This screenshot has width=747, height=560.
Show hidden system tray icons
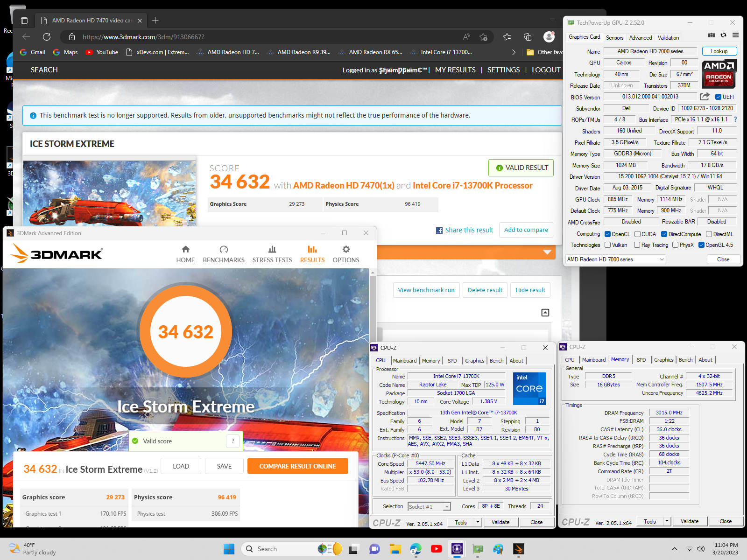(x=674, y=549)
